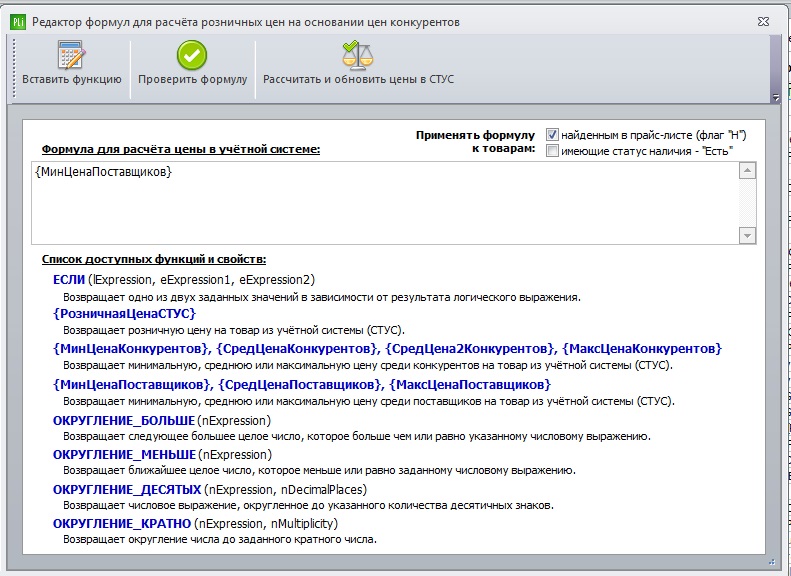This screenshot has height=576, width=791.
Task: Click the PLi application icon in title bar
Action: pos(18,22)
